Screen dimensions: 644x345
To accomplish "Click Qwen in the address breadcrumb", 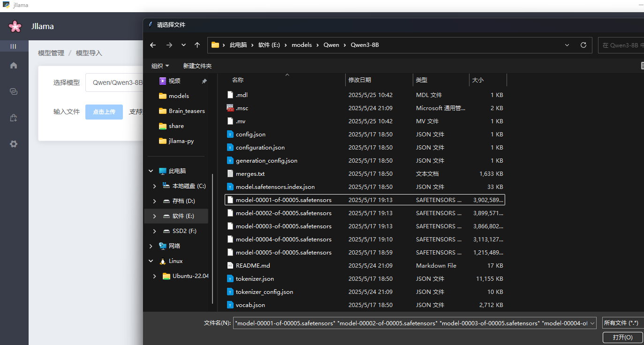I will [x=331, y=45].
